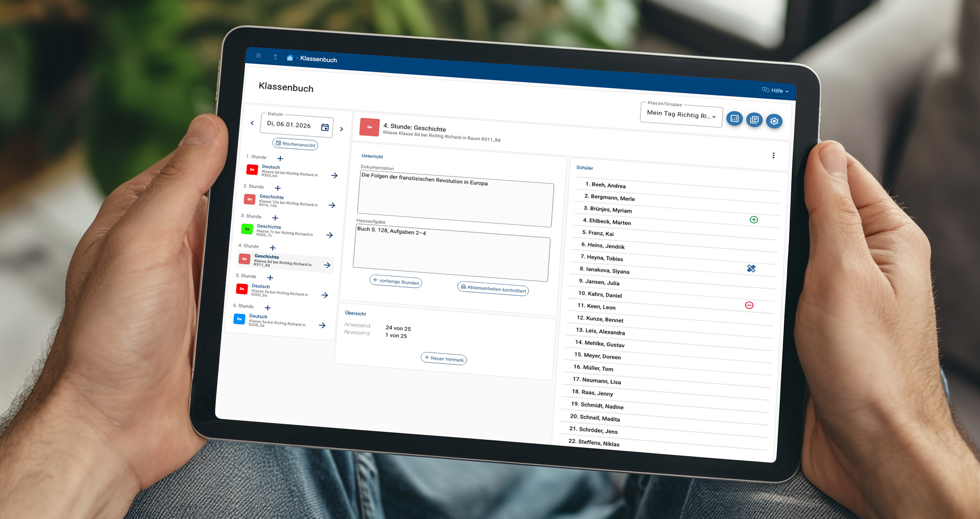Open the Hilfe dropdown menu
Image resolution: width=980 pixels, height=519 pixels.
775,90
